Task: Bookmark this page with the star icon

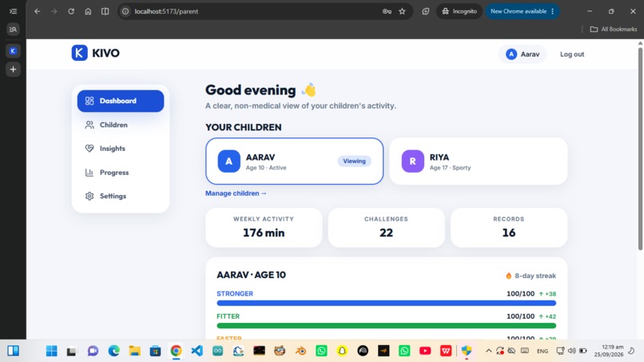Action: click(x=402, y=11)
